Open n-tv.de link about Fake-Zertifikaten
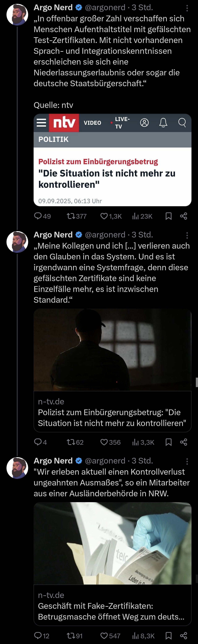 tap(112, 564)
